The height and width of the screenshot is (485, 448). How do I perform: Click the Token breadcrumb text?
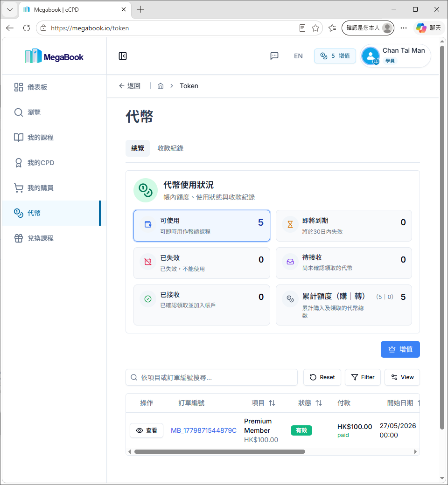[189, 86]
